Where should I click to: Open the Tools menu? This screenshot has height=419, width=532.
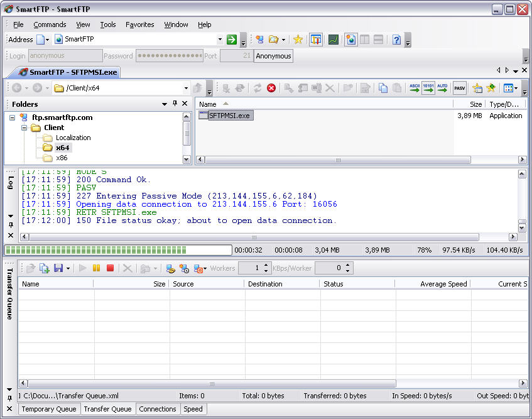pyautogui.click(x=108, y=24)
